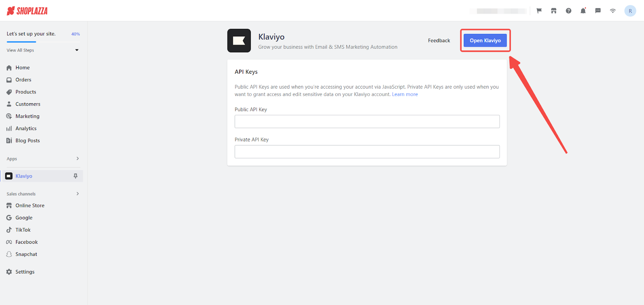Image resolution: width=644 pixels, height=305 pixels.
Task: Click the Customers person icon
Action: 9,104
